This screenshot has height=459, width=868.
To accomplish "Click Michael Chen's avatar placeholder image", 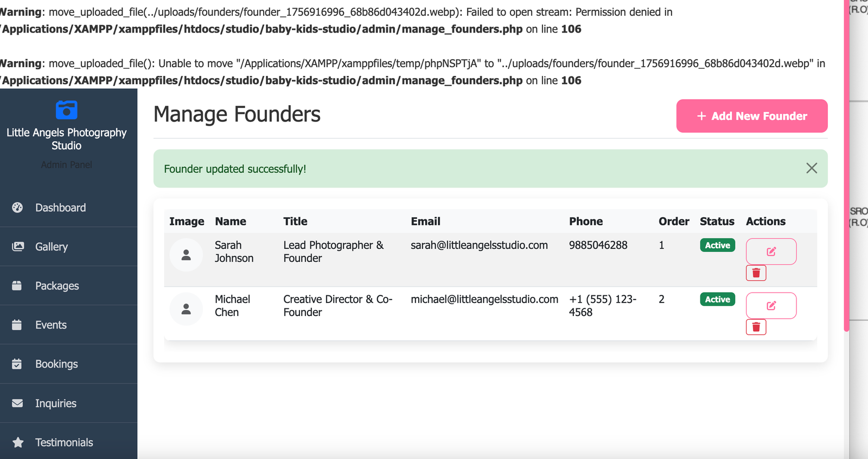I will tap(186, 309).
